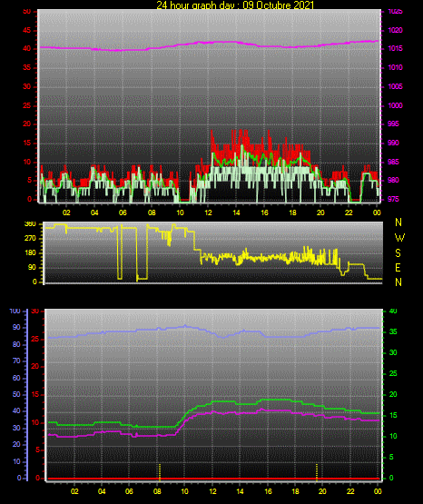Select the 90 wind direction axis label
This screenshot has height=504, width=423.
33,267
